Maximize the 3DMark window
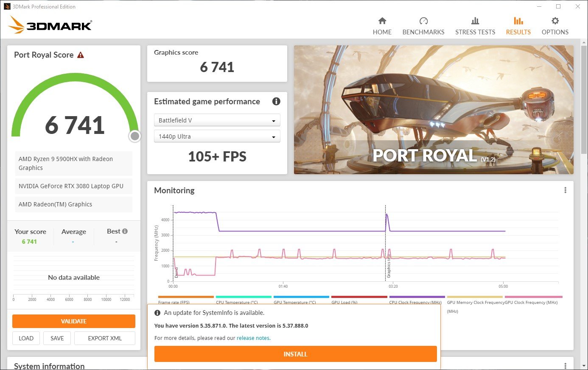588x370 pixels. 558,6
